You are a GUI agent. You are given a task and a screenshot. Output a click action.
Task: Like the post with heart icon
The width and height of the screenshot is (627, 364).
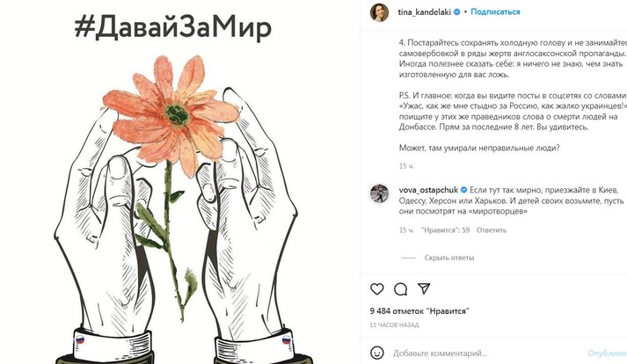pyautogui.click(x=376, y=288)
